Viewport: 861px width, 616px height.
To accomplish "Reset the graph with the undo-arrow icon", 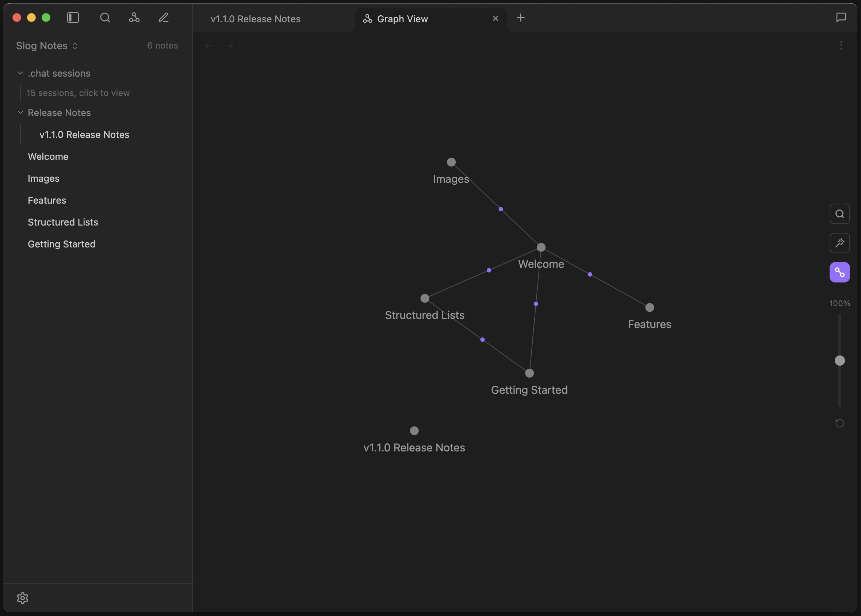I will tap(839, 423).
